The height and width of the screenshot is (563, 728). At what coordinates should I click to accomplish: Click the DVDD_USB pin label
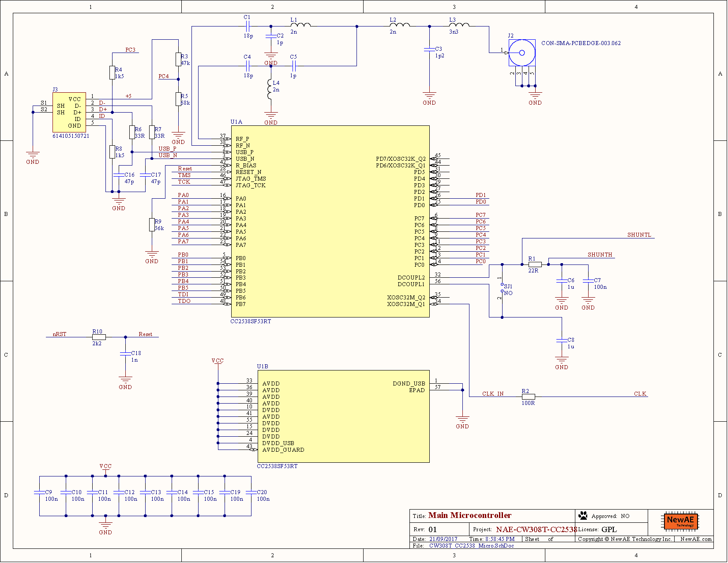tap(278, 443)
